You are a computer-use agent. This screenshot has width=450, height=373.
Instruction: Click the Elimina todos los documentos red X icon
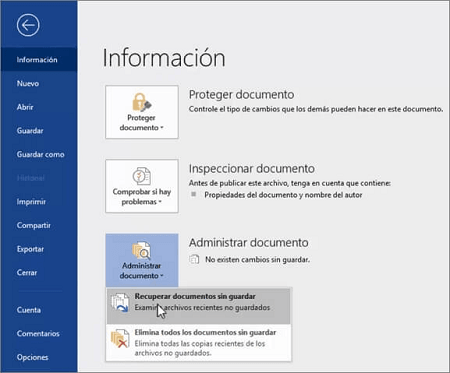coord(120,338)
